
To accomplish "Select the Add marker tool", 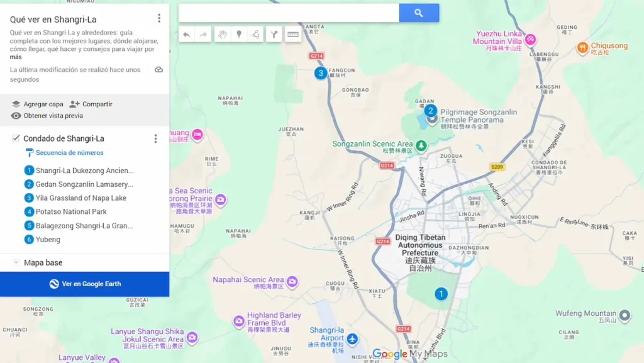I will [x=239, y=35].
